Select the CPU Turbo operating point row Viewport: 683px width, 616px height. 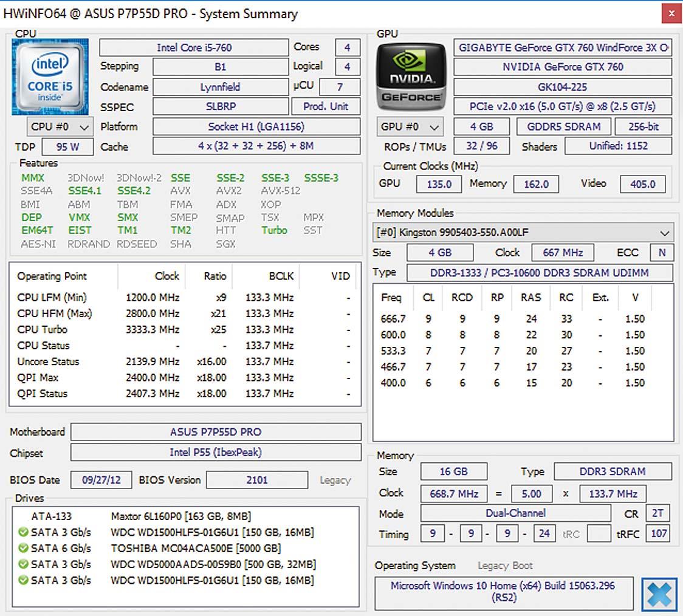click(x=43, y=329)
